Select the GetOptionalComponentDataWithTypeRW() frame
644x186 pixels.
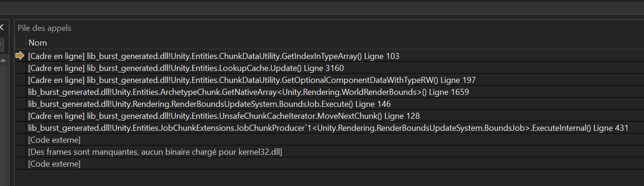point(251,80)
